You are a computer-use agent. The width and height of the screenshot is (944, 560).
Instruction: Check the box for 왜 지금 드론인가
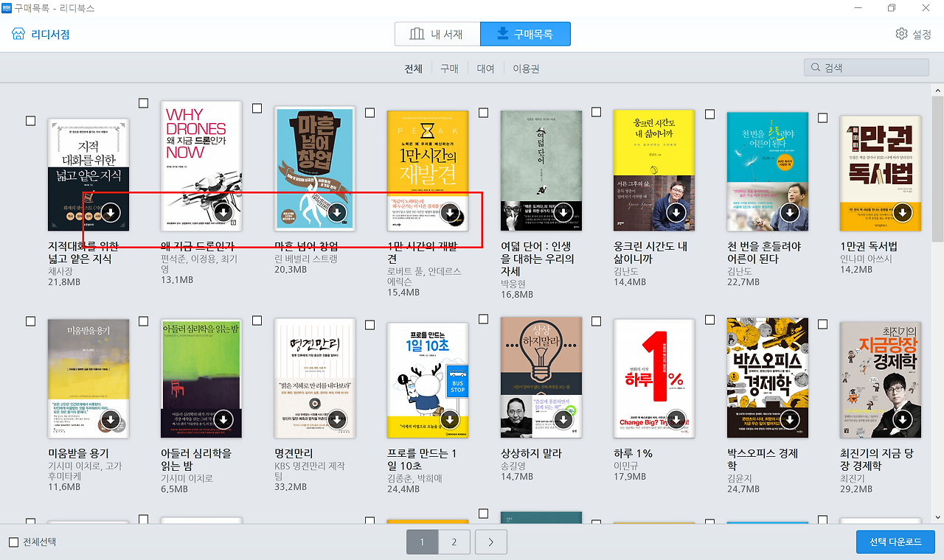144,104
